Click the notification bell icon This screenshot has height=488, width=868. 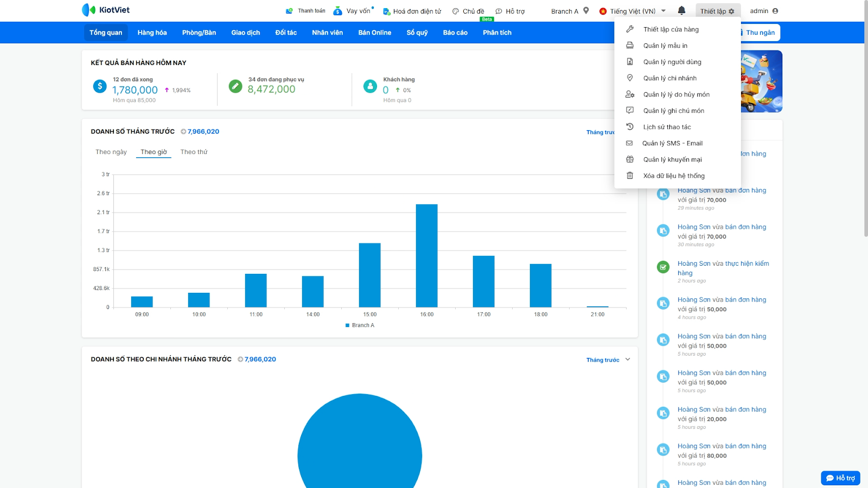tap(681, 10)
